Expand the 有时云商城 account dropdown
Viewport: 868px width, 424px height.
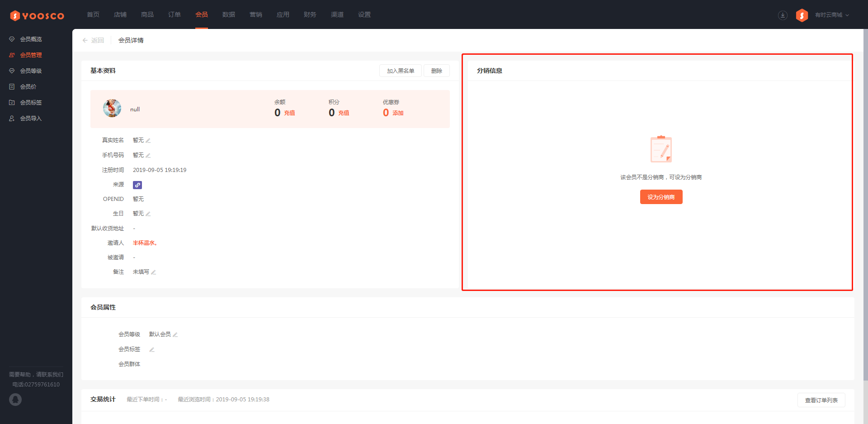tap(832, 15)
